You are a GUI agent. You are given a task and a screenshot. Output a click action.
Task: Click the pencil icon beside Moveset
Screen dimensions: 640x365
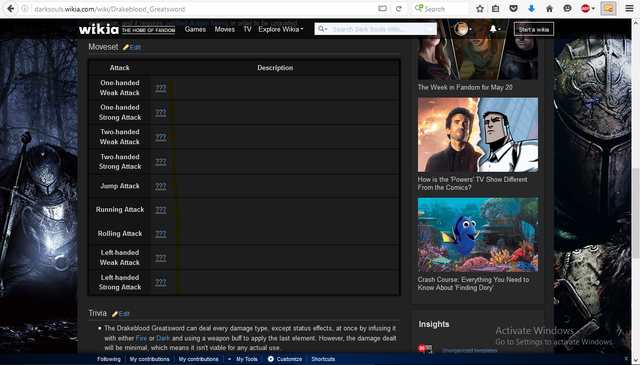coord(126,47)
